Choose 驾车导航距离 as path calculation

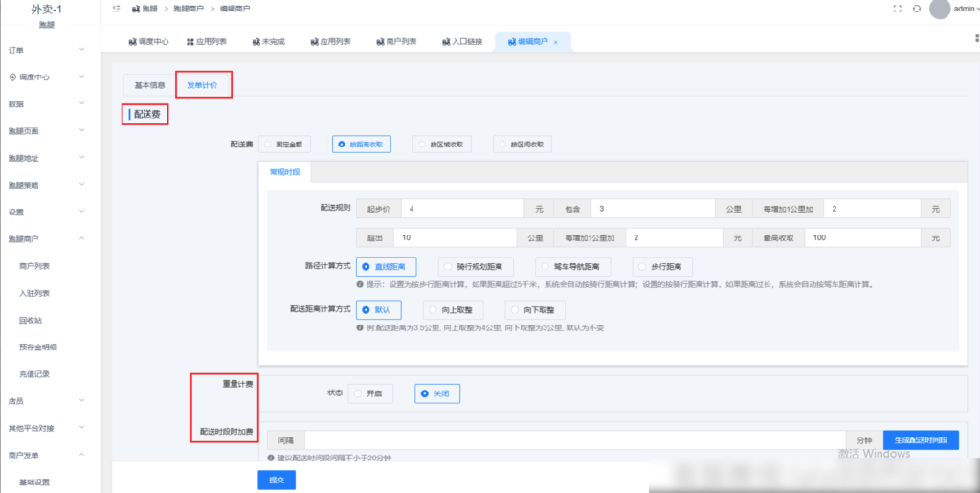[x=572, y=267]
